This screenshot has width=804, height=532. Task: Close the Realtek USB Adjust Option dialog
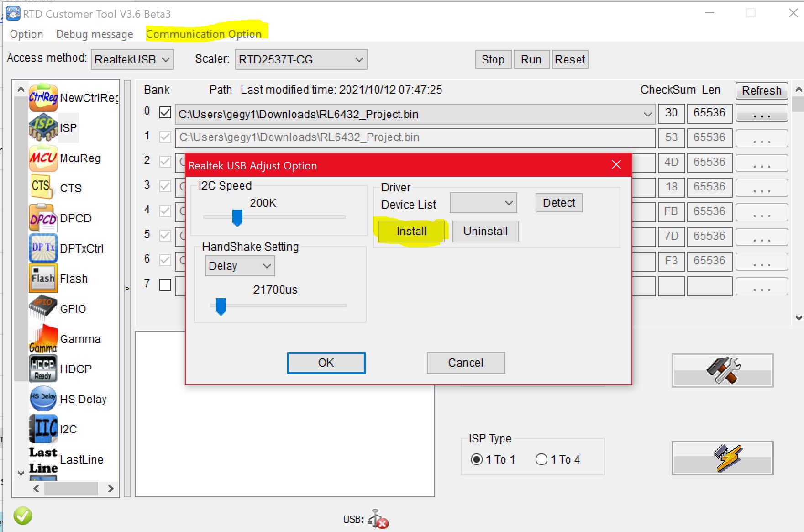[616, 165]
